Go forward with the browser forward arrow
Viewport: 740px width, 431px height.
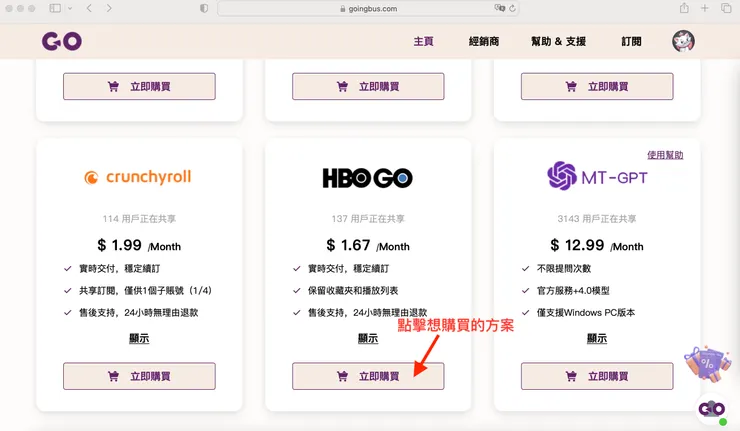click(x=109, y=8)
